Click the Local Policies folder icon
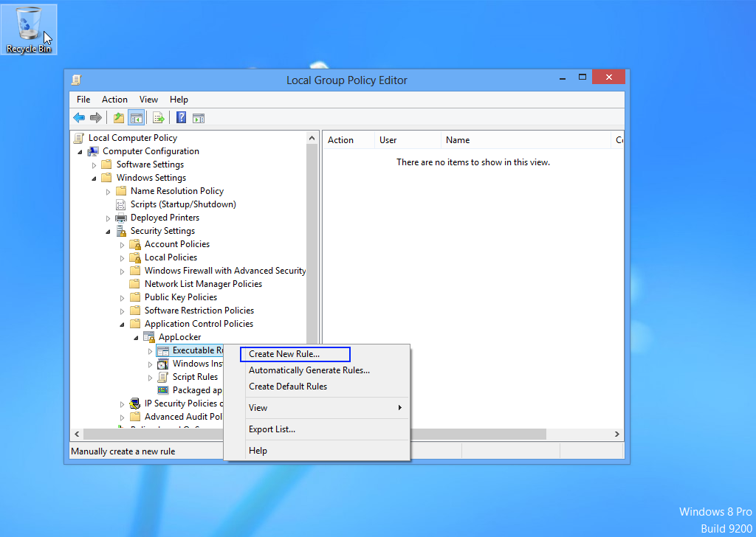This screenshot has height=537, width=756. [135, 257]
